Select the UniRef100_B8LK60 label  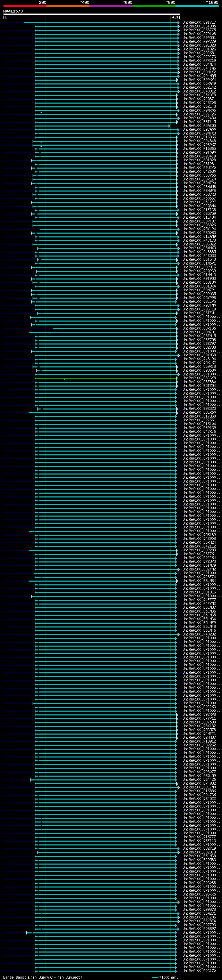pos(199,412)
